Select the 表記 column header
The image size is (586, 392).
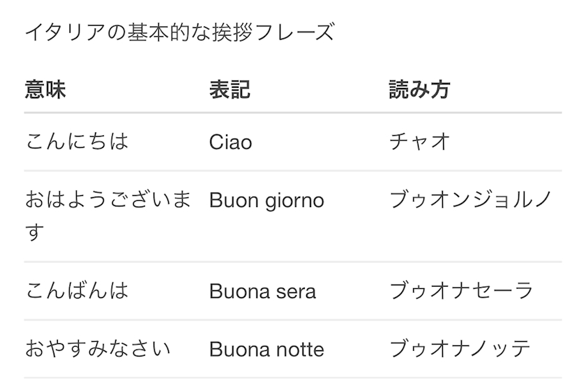coord(229,90)
